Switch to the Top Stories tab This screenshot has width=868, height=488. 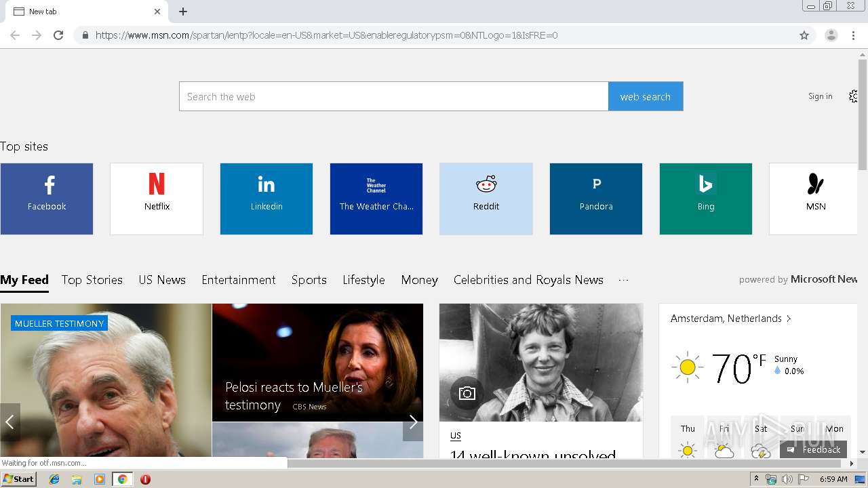(x=92, y=280)
